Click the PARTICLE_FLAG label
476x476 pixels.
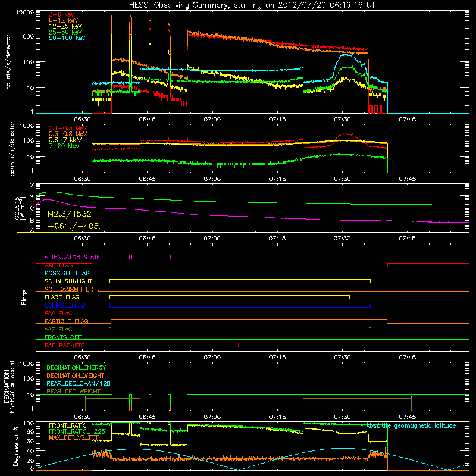[x=67, y=321]
